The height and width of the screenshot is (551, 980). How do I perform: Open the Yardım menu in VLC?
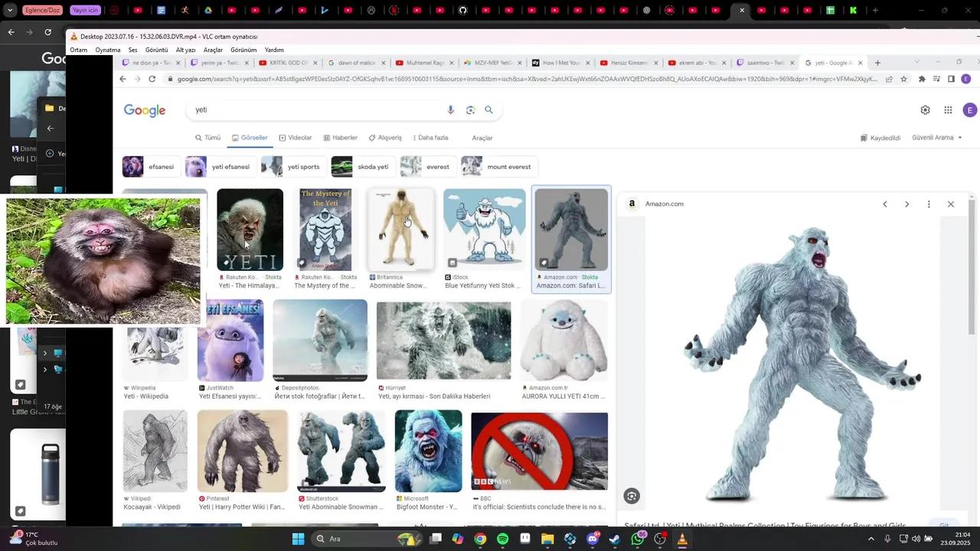point(274,50)
